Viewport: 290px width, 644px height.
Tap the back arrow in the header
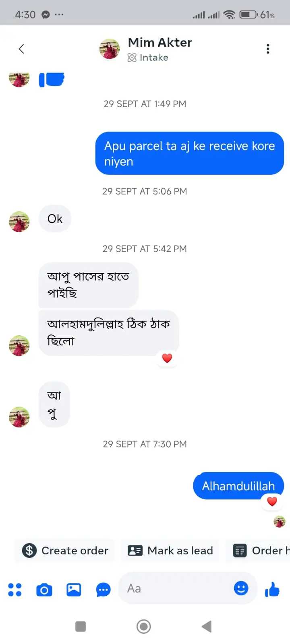(21, 49)
